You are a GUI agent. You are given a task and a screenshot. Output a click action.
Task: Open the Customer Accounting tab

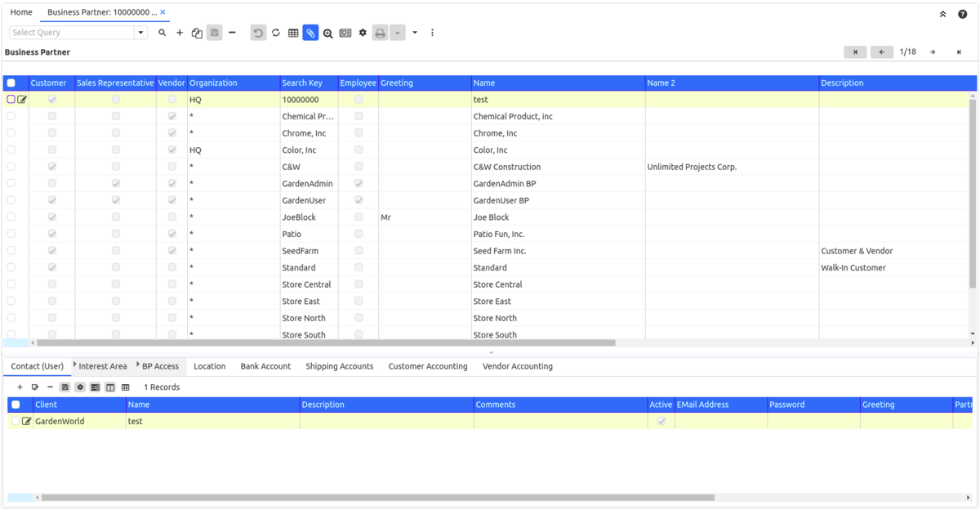[x=428, y=366]
